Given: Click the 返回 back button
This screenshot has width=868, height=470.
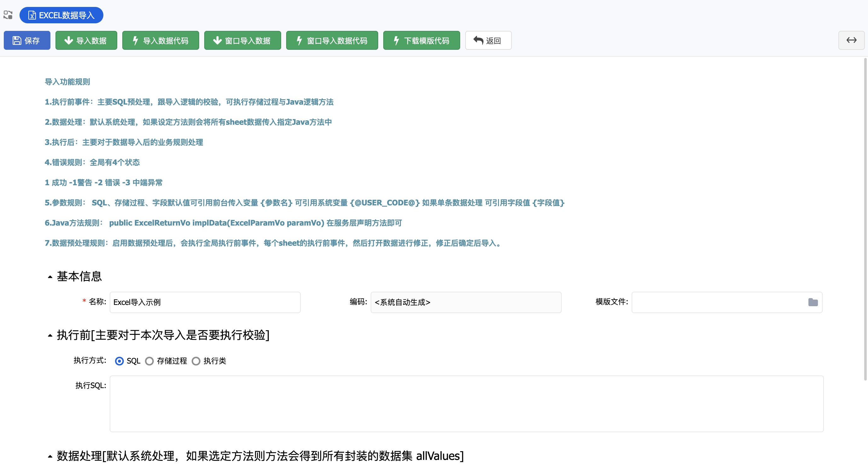Looking at the screenshot, I should [488, 40].
